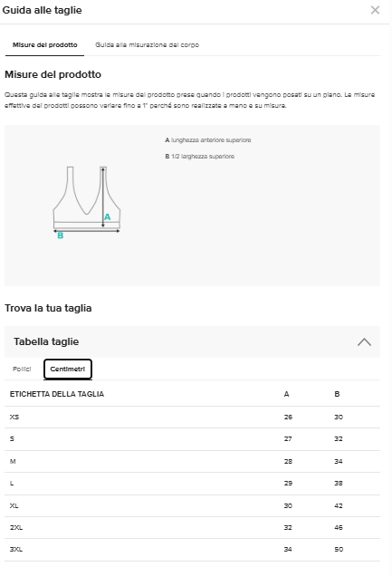392x576 pixels.
Task: Click the A column header in table
Action: pyautogui.click(x=287, y=394)
